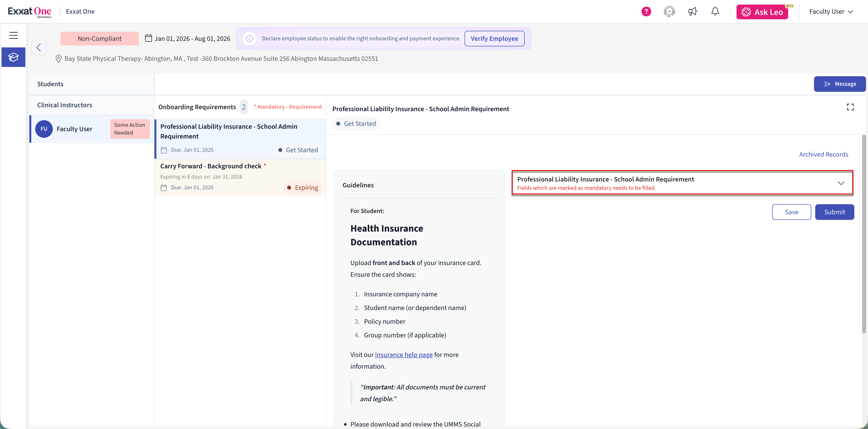Select the Students tab
This screenshot has height=429, width=868.
point(50,84)
